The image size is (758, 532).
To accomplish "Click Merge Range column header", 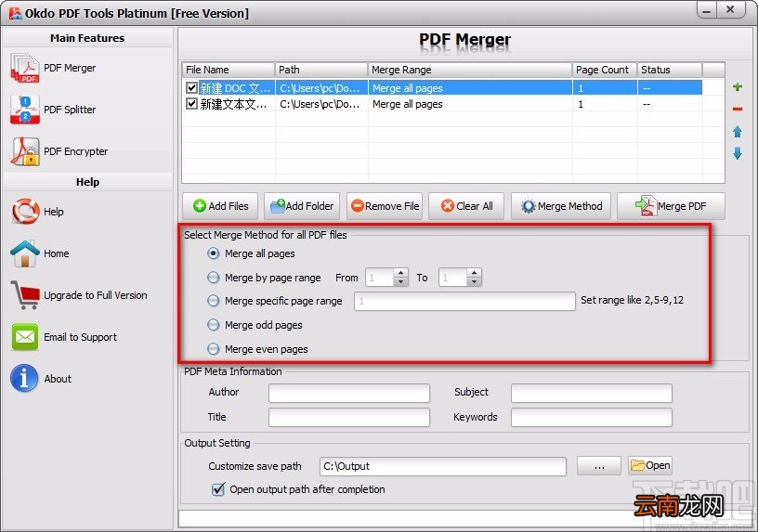I will click(470, 70).
